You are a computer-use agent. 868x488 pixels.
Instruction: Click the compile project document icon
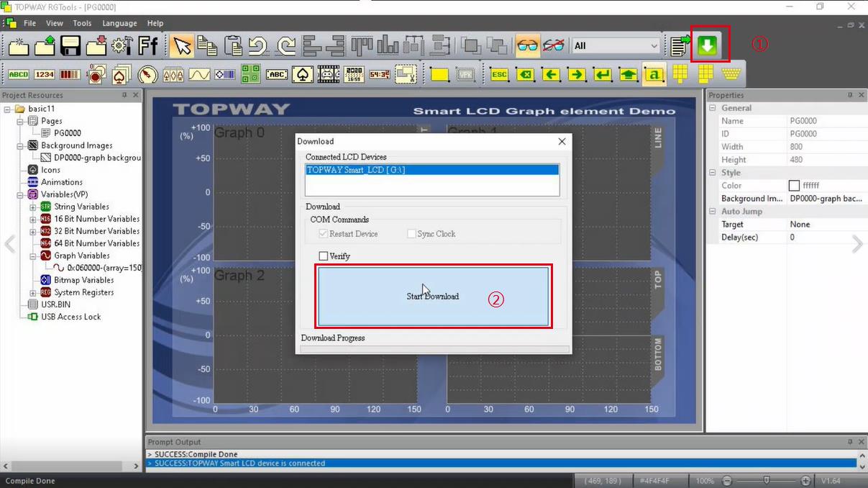tap(680, 45)
